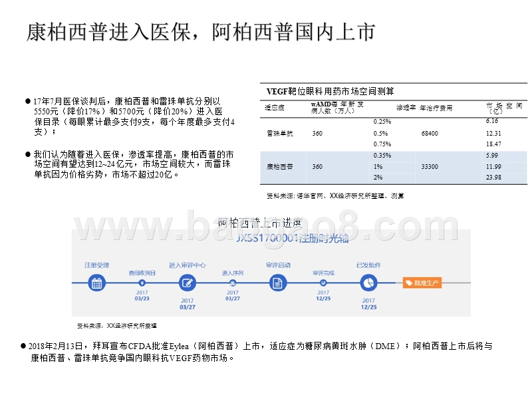Click the 03/27 date under 进入序列 marker

click(x=233, y=299)
